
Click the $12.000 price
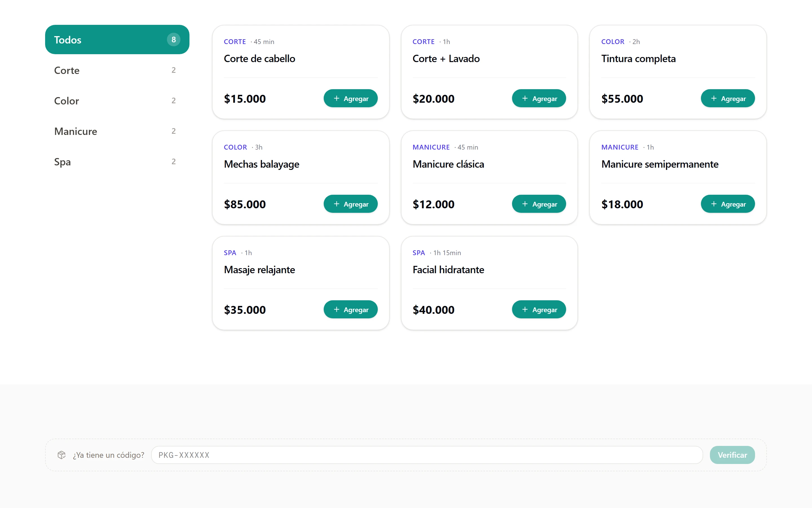[x=433, y=204]
